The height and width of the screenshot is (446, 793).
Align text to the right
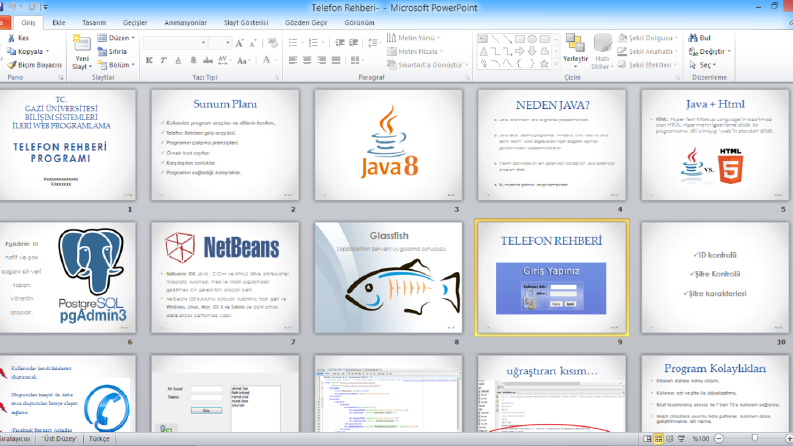(x=322, y=60)
